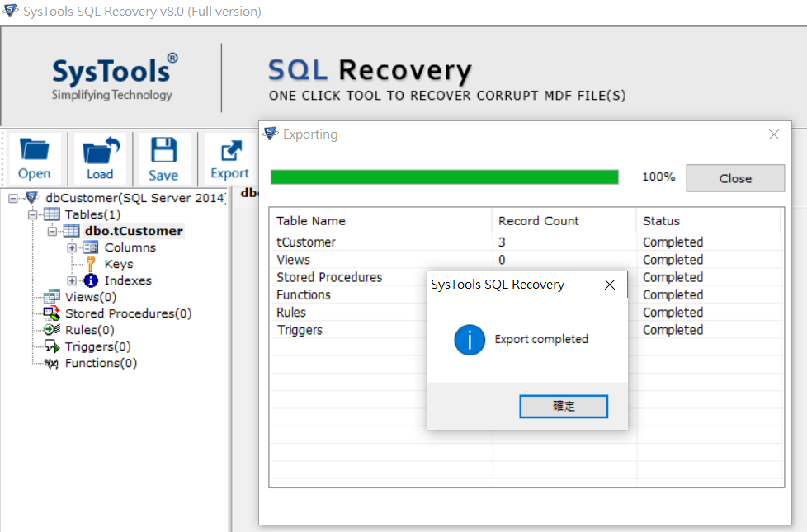Click Completed status for tCustomer row

tap(672, 242)
